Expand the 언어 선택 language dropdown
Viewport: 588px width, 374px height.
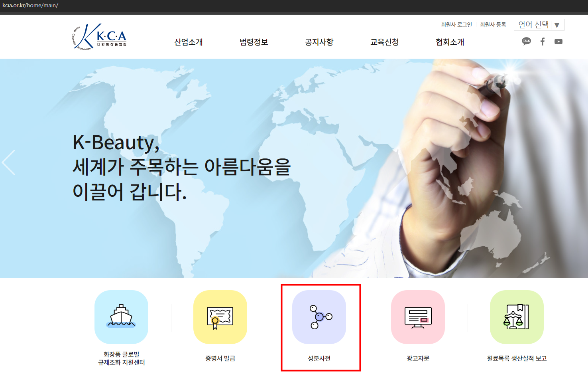pyautogui.click(x=539, y=25)
